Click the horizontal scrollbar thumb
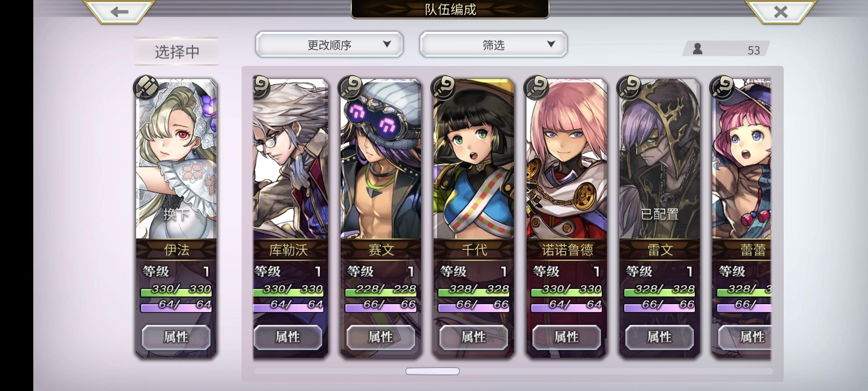Image resolution: width=868 pixels, height=391 pixels. tap(433, 371)
